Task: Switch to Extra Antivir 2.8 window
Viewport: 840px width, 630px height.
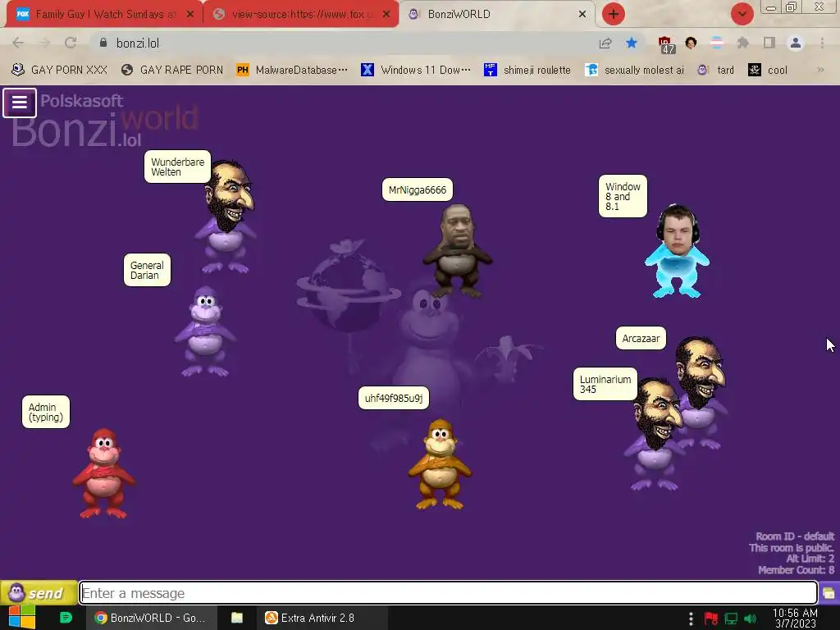Action: [322, 618]
